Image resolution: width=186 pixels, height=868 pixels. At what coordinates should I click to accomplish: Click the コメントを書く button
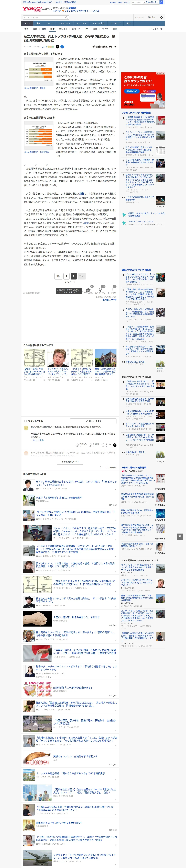point(93,421)
